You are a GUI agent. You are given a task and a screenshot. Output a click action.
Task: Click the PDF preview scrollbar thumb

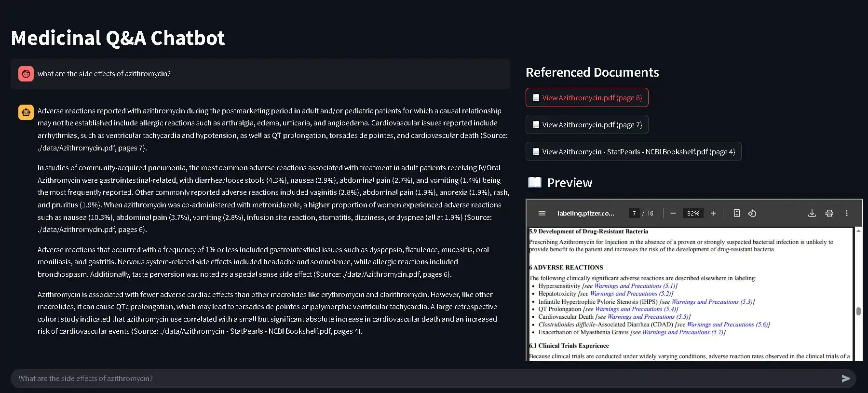point(858,311)
